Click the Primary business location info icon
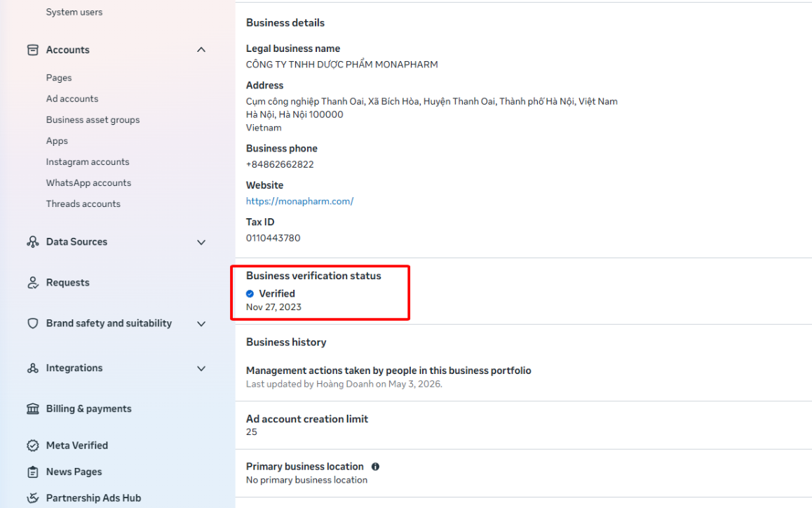Screen dimensions: 812x508 (x=375, y=467)
